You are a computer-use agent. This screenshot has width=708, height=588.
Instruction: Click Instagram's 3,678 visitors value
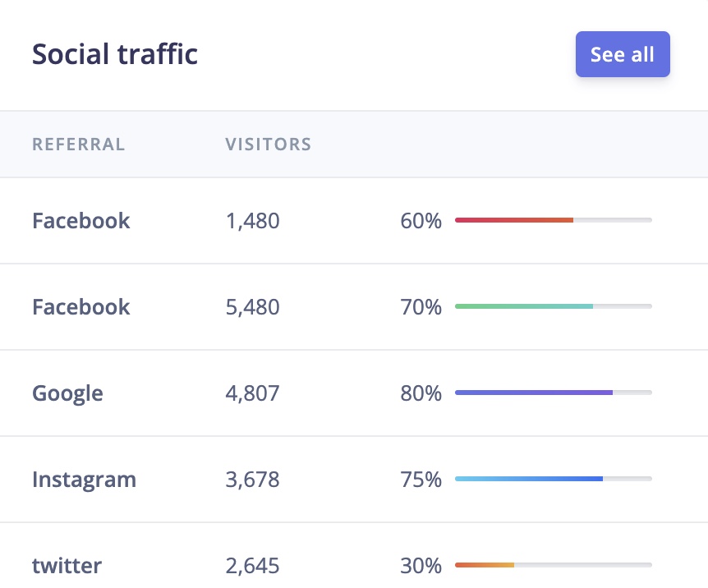point(252,480)
